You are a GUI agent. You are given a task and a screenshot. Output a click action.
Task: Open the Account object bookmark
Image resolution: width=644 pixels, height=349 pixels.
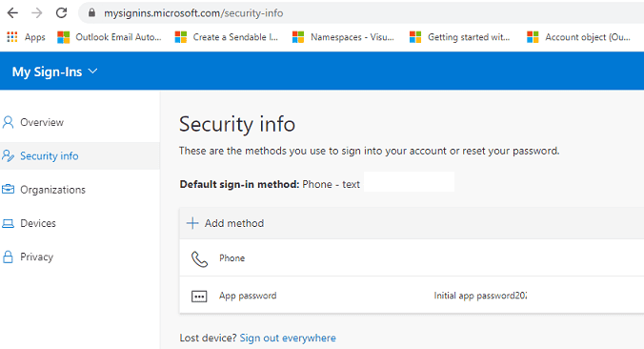[578, 37]
